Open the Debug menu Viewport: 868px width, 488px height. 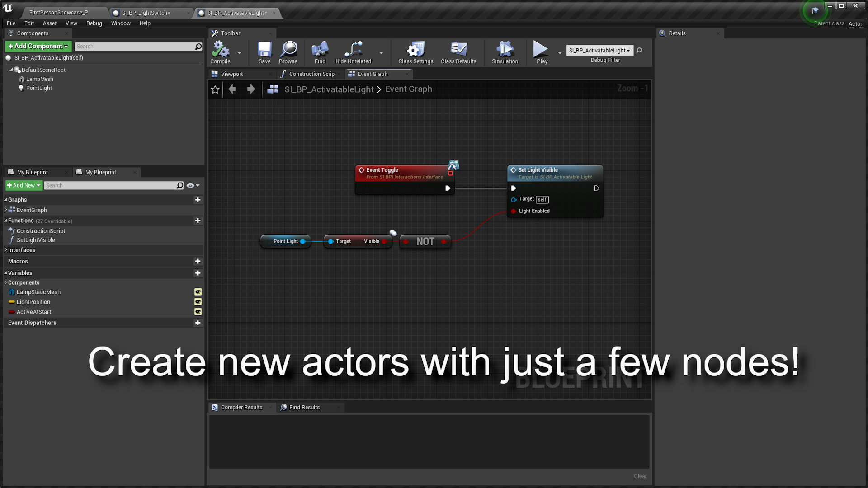94,23
